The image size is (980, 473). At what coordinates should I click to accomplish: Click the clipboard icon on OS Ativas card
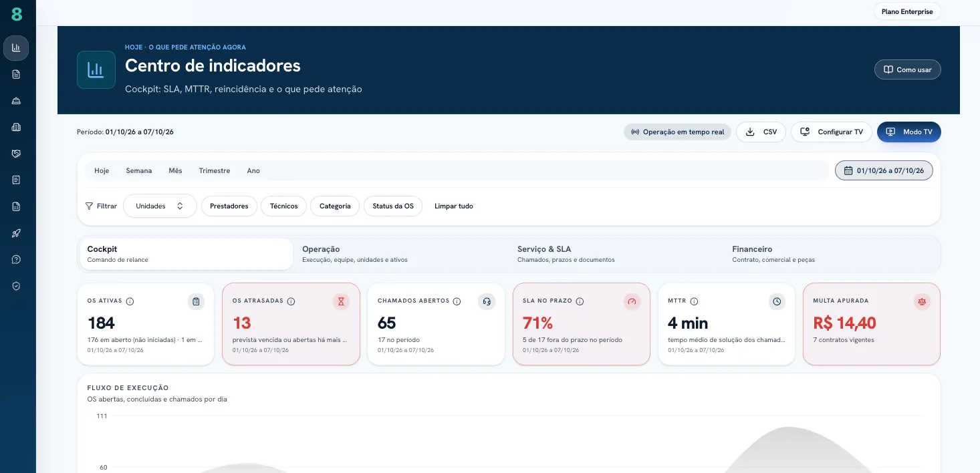(196, 302)
